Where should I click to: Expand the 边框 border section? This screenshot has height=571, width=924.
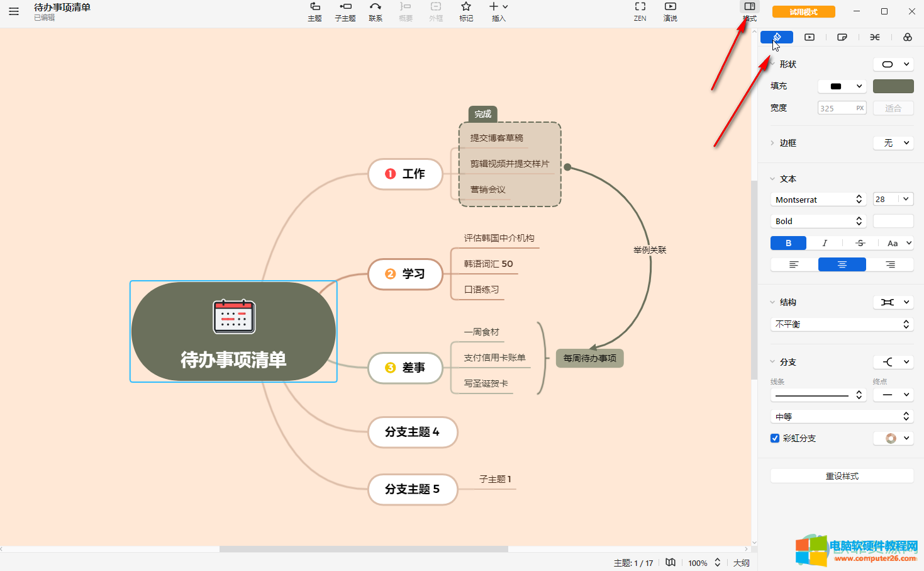[772, 143]
